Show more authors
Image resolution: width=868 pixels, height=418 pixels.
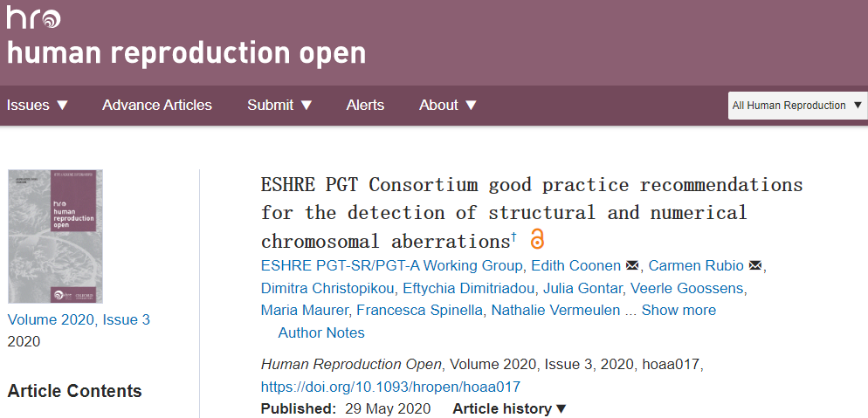click(x=679, y=311)
